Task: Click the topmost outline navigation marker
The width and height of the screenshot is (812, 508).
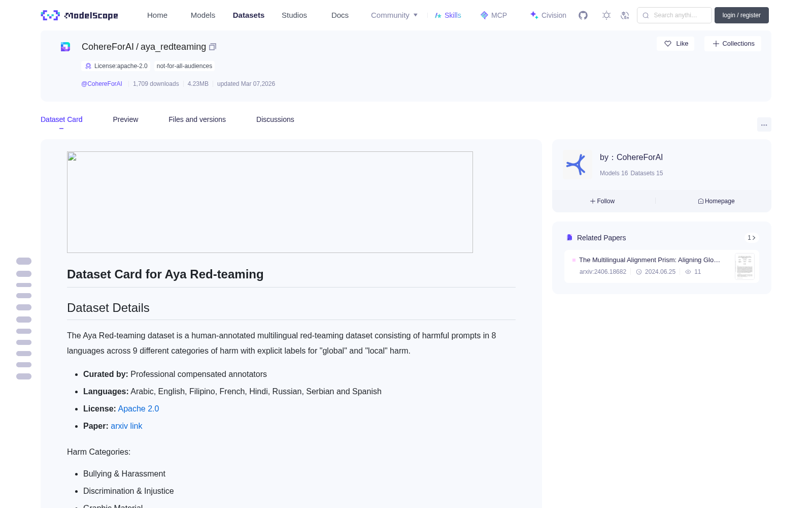Action: [x=24, y=261]
